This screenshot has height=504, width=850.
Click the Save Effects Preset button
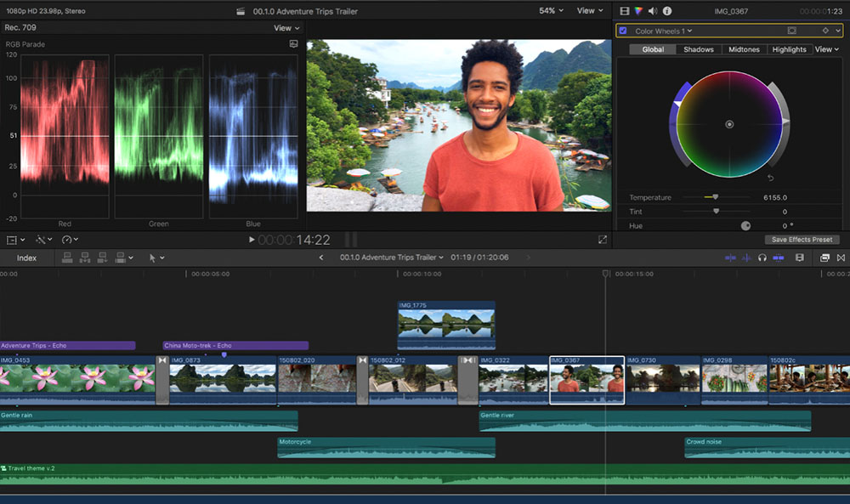click(x=802, y=239)
